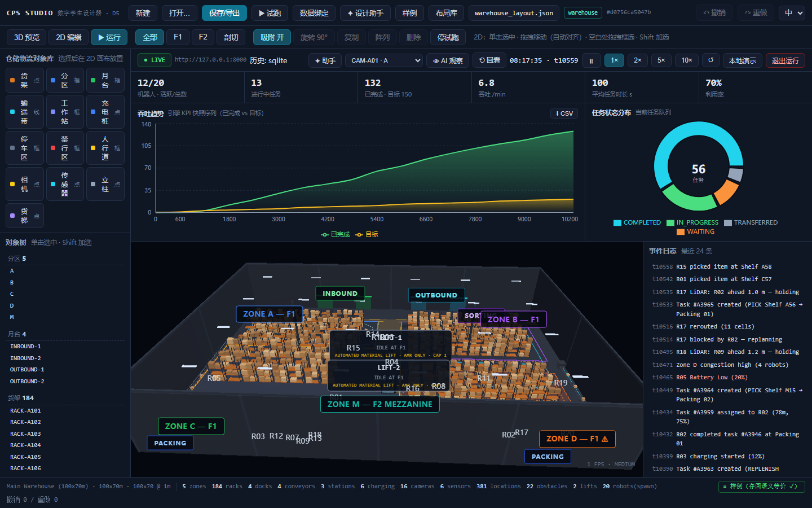Switch to the 3D 预览 tab
This screenshot has height=508, width=812.
point(27,37)
